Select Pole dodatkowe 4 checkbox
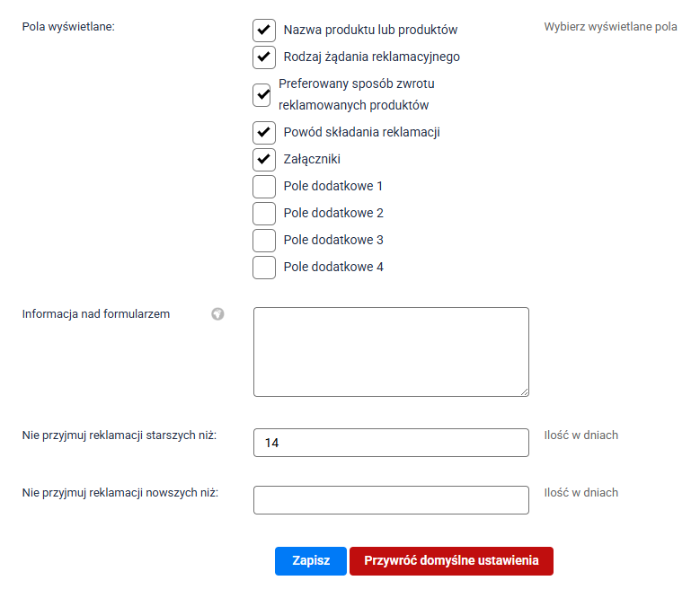 [264, 267]
